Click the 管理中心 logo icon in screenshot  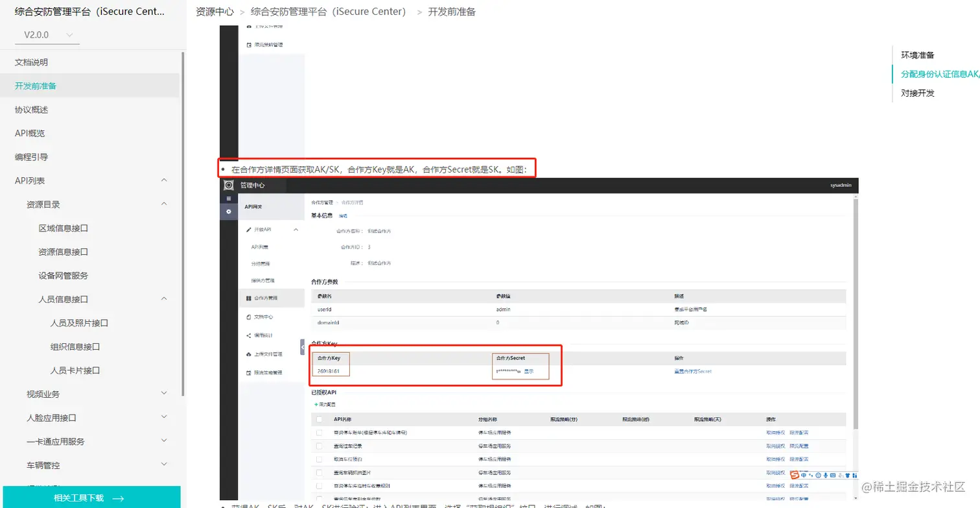tap(228, 185)
